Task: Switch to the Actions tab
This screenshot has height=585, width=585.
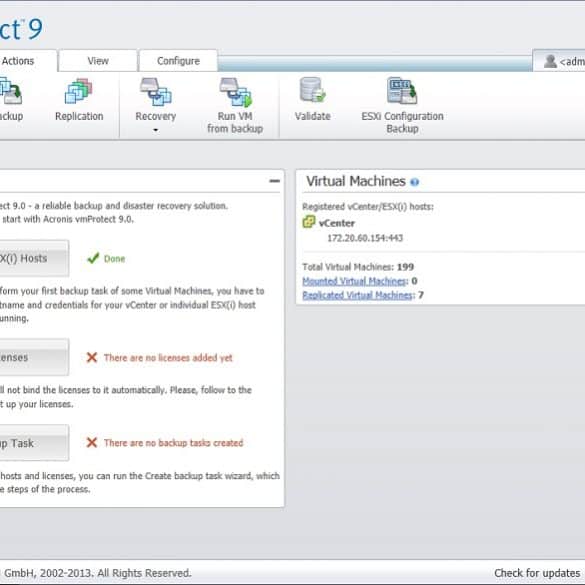Action: pyautogui.click(x=28, y=61)
